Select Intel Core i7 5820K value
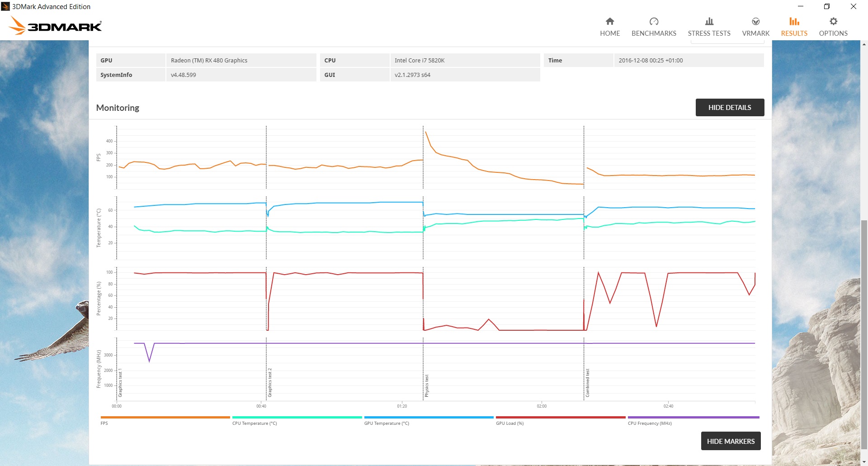868x466 pixels. (420, 60)
